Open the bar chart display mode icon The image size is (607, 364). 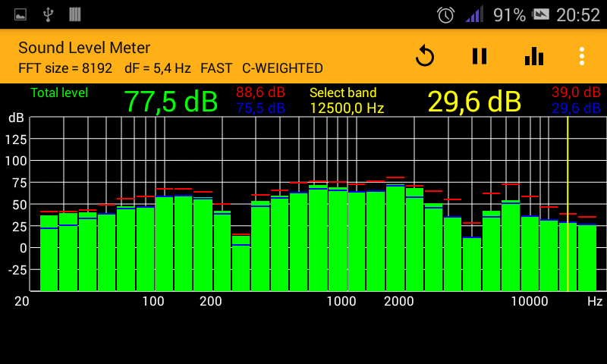click(534, 56)
